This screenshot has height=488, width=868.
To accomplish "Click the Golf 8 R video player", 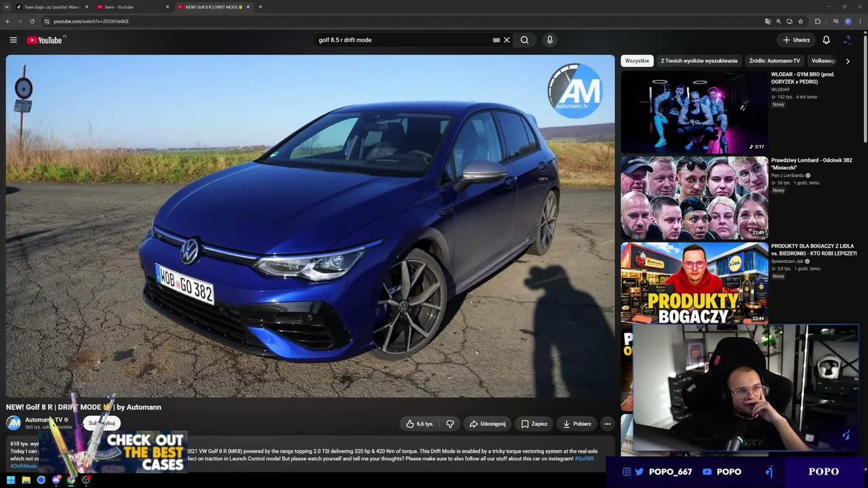I will 311,226.
